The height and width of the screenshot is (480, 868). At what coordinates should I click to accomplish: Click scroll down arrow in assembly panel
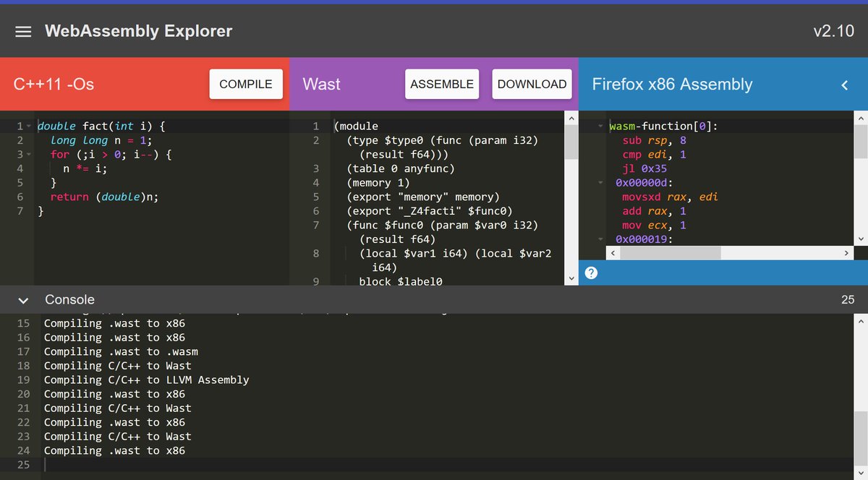(x=861, y=239)
